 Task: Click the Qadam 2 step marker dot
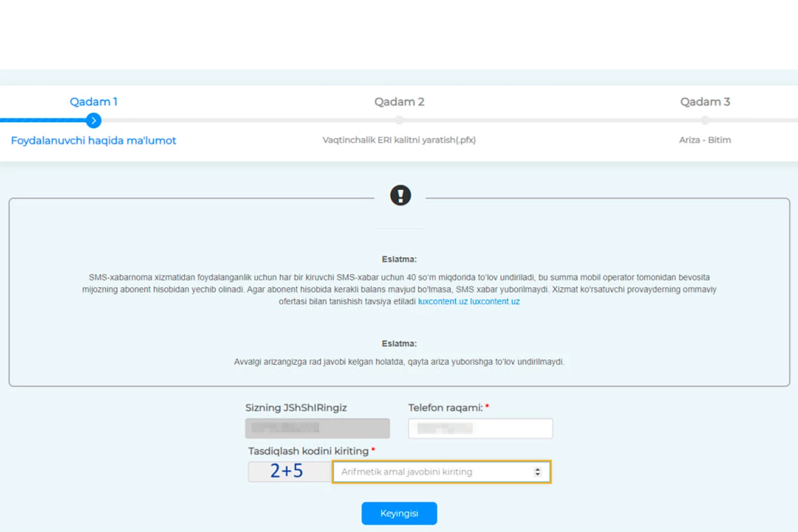pos(399,120)
